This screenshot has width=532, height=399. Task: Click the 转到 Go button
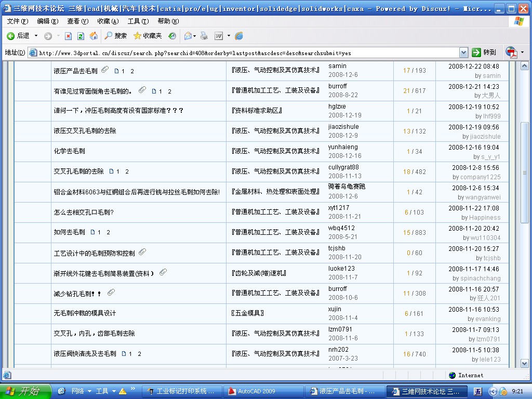click(484, 52)
